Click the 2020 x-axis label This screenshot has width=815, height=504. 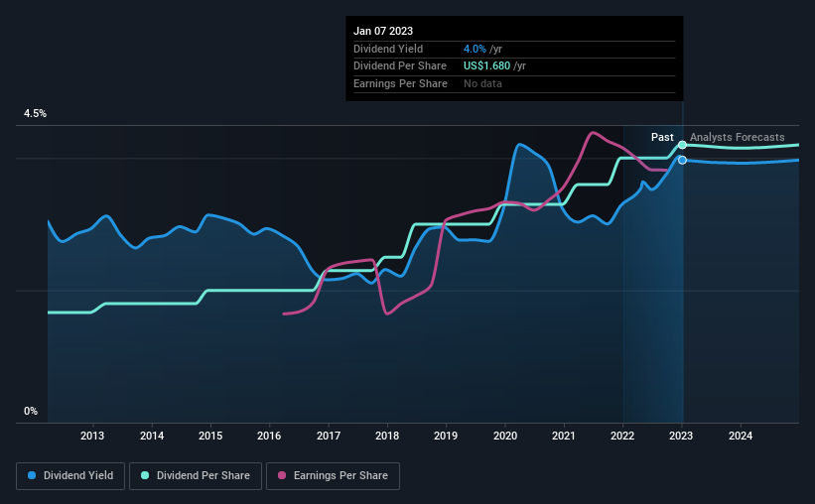click(505, 436)
